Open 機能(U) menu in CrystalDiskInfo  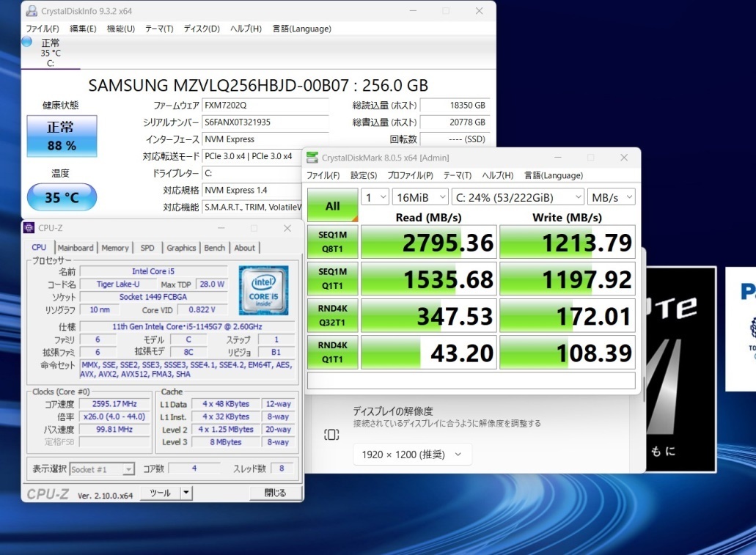pos(120,29)
